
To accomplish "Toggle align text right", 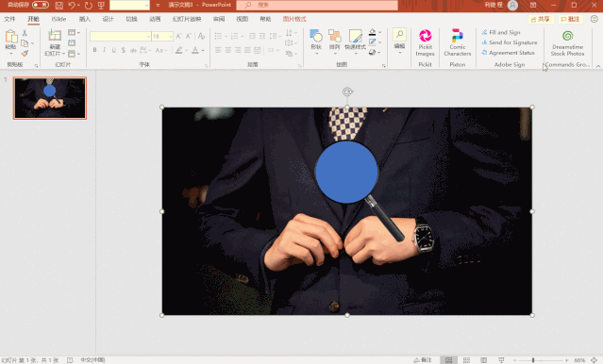I will coord(238,50).
